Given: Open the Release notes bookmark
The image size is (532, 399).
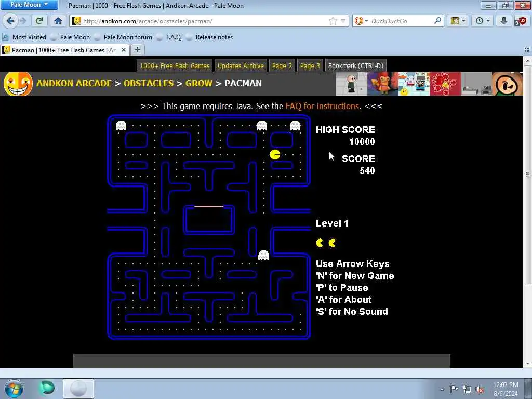Looking at the screenshot, I should pyautogui.click(x=209, y=37).
